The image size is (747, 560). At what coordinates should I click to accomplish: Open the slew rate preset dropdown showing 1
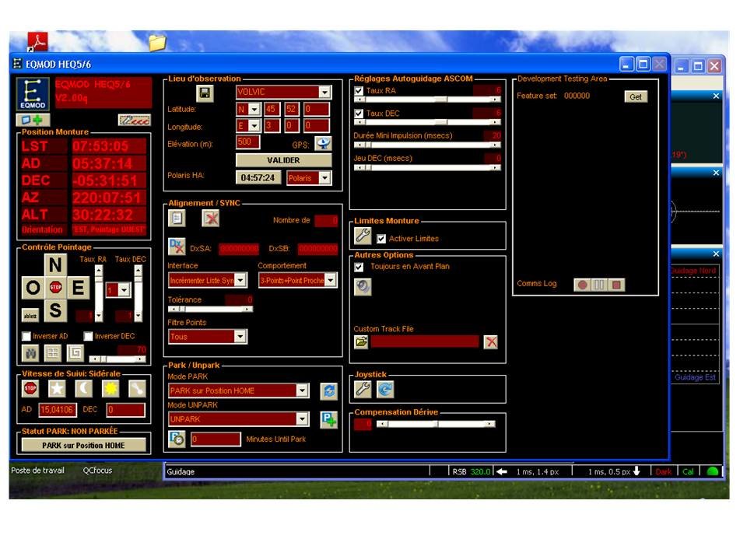pyautogui.click(x=124, y=290)
